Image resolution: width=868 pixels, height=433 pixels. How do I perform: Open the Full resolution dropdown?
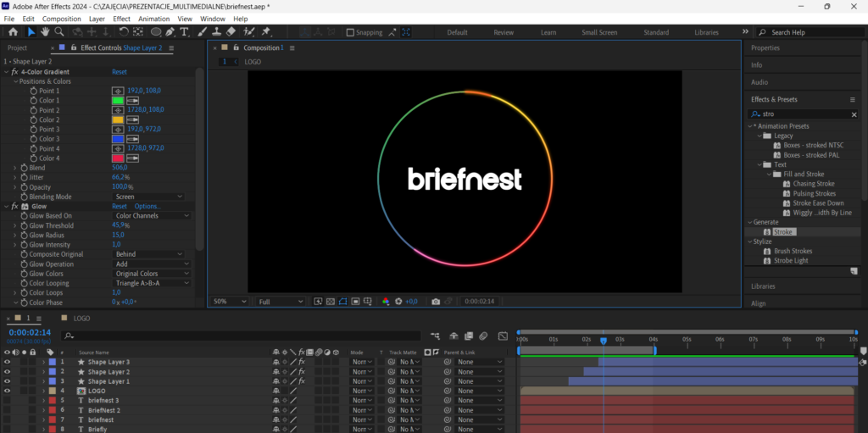(280, 301)
